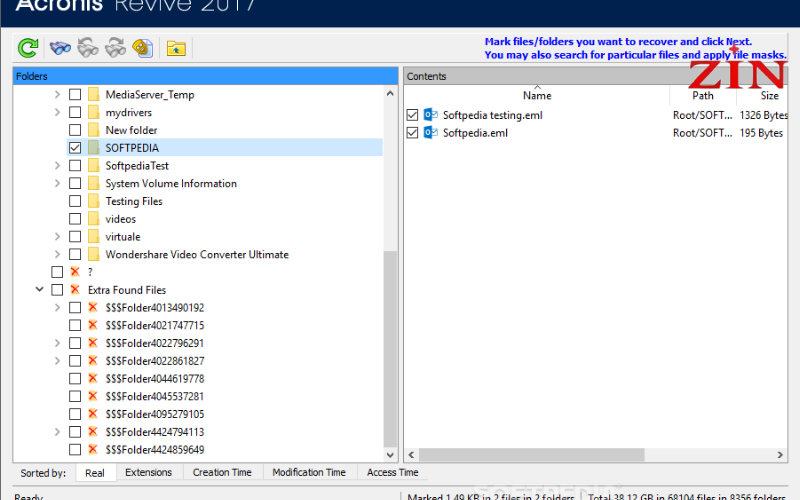Screen dimensions: 800x500
Task: Select the $$$Folder4022861827 row text
Action: point(155,361)
